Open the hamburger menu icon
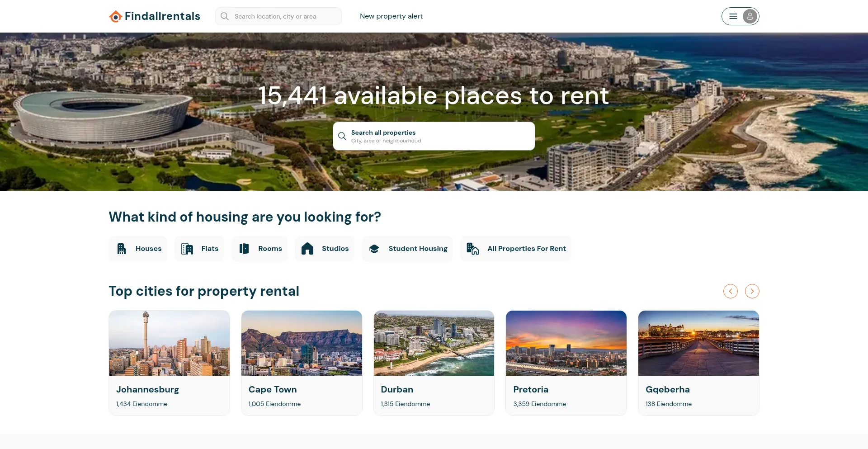 coord(733,16)
